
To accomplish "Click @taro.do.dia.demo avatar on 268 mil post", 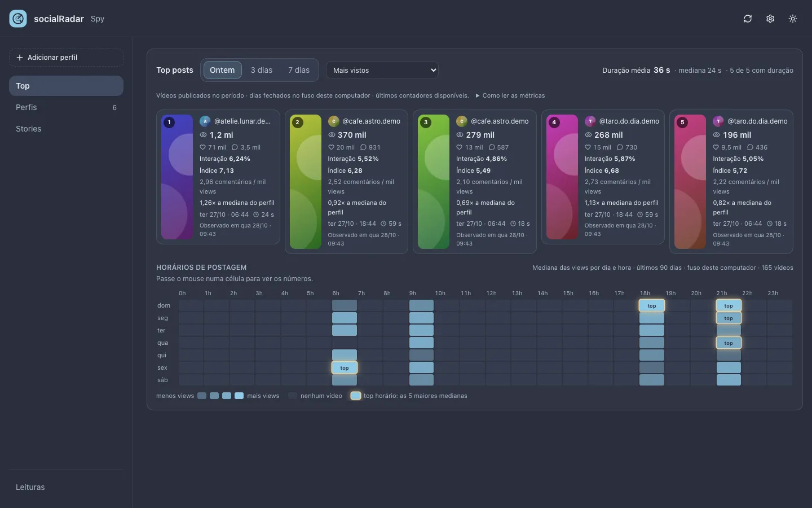I will pyautogui.click(x=590, y=121).
